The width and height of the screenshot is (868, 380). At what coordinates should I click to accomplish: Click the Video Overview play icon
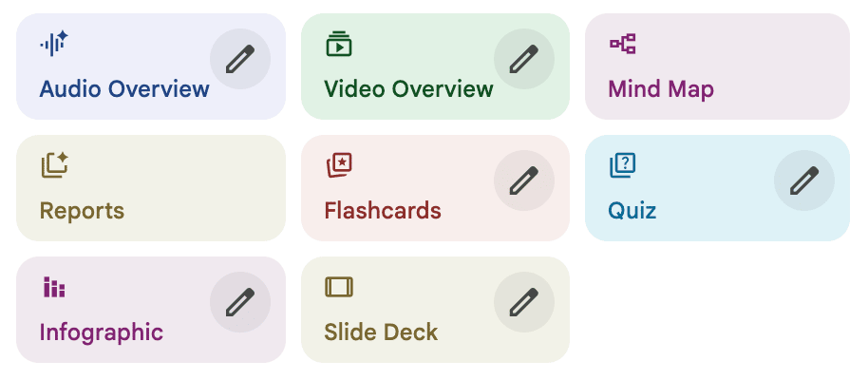pos(338,44)
